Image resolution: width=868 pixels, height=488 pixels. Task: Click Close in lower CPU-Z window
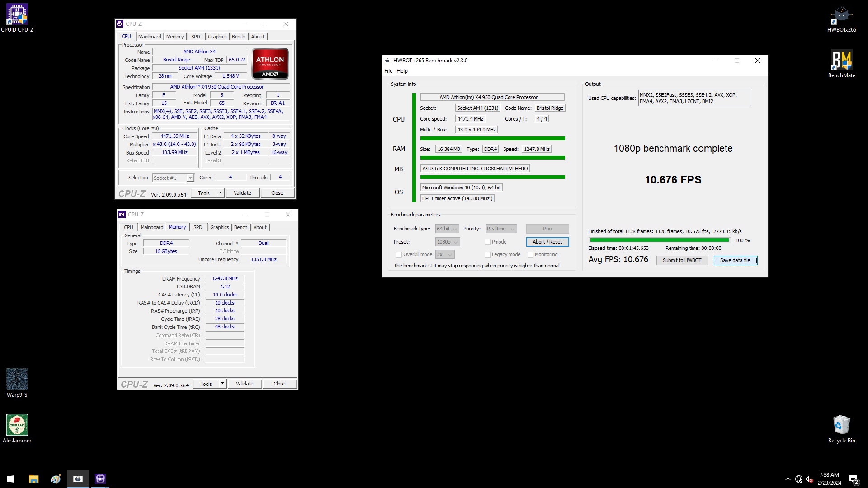tap(279, 384)
